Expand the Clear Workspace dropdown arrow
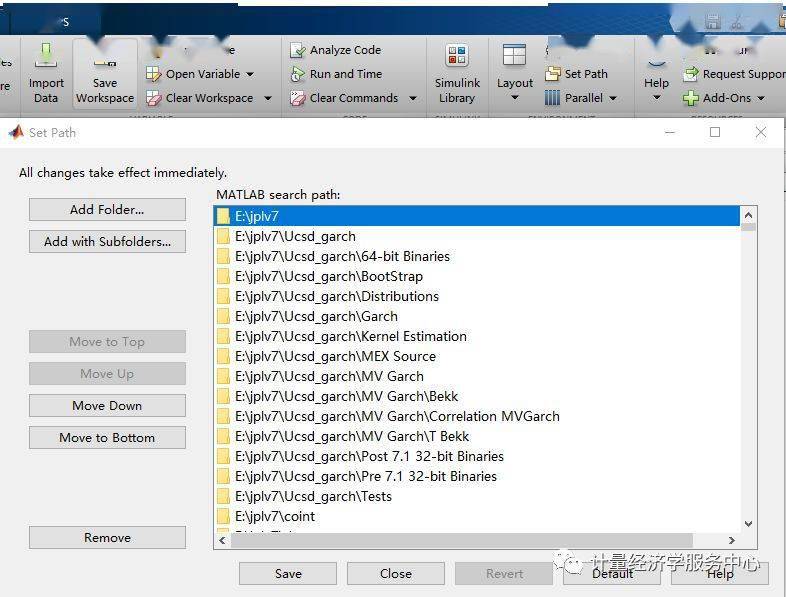Image resolution: width=786 pixels, height=597 pixels. pos(268,98)
